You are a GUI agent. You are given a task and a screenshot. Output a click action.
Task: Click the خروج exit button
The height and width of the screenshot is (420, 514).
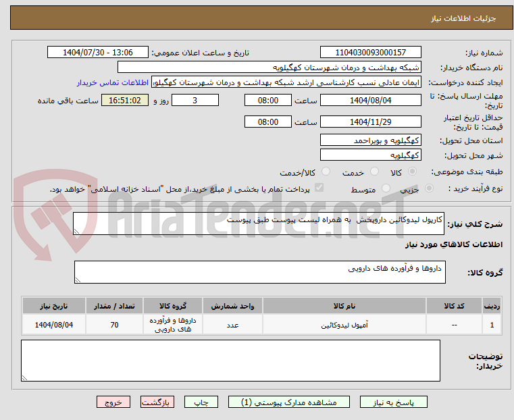[x=113, y=402]
